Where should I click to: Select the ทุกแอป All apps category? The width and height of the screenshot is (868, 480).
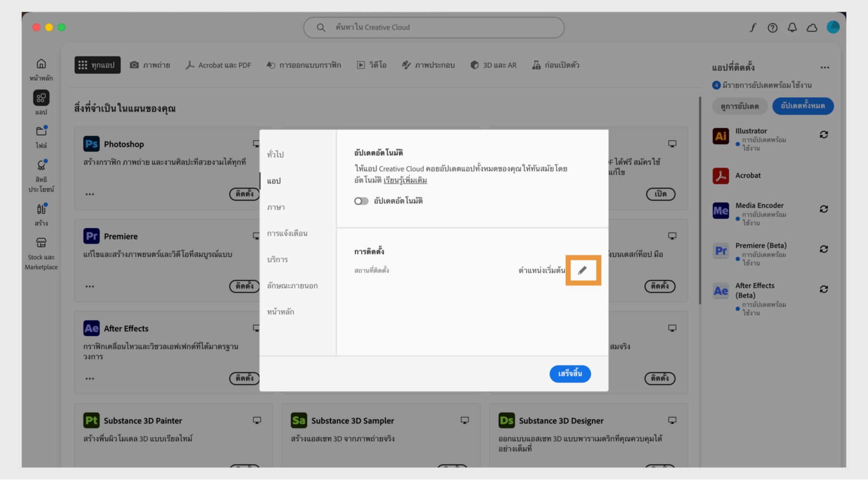[97, 65]
